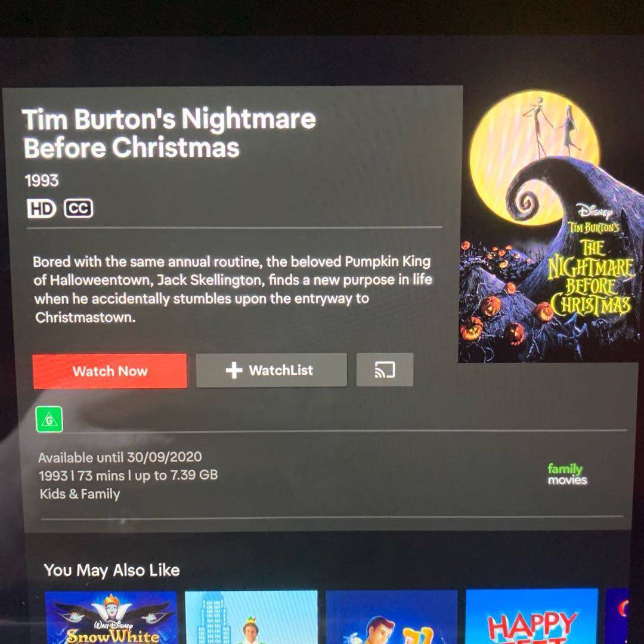The height and width of the screenshot is (644, 644).
Task: Click the family movies channel logo
Action: click(x=567, y=474)
